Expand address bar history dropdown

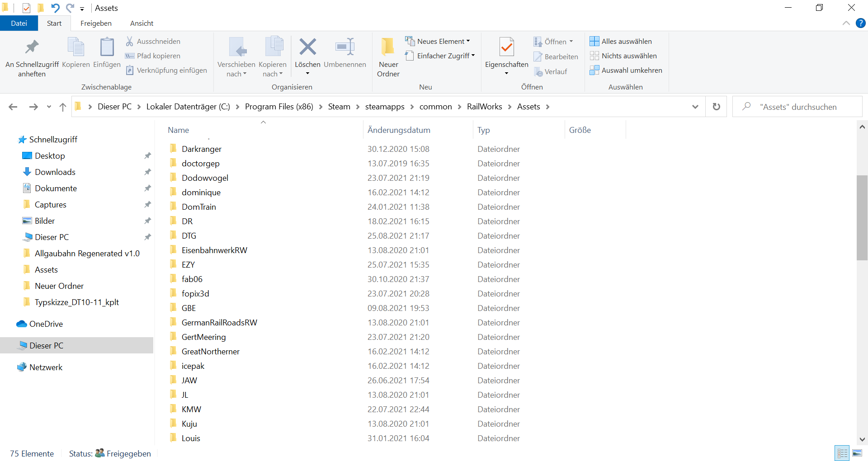point(695,107)
